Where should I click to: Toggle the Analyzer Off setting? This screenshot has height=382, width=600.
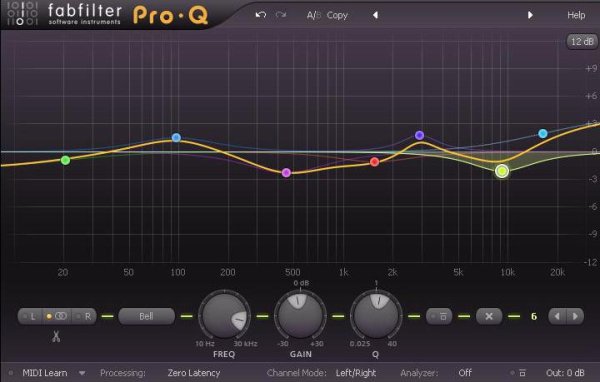click(465, 373)
